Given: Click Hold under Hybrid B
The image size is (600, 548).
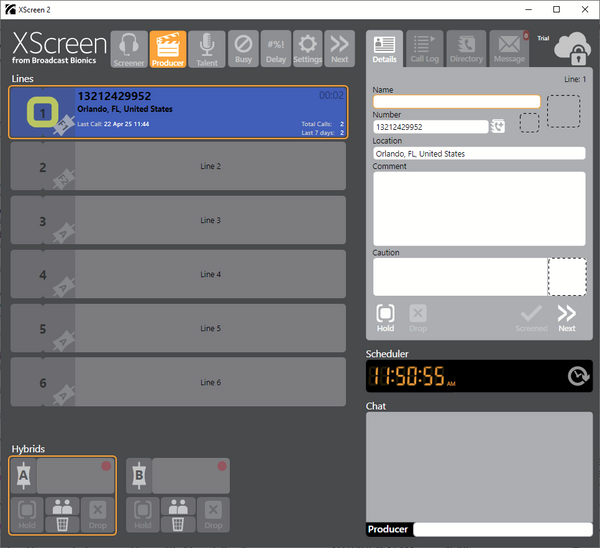Looking at the screenshot, I should click(142, 515).
